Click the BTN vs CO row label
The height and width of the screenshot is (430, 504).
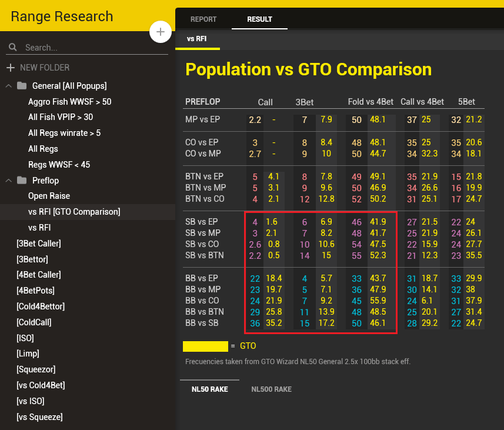[205, 199]
